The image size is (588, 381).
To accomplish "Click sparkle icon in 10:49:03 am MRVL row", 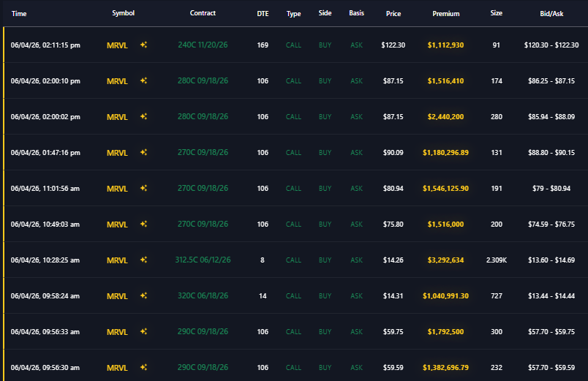I will click(143, 224).
